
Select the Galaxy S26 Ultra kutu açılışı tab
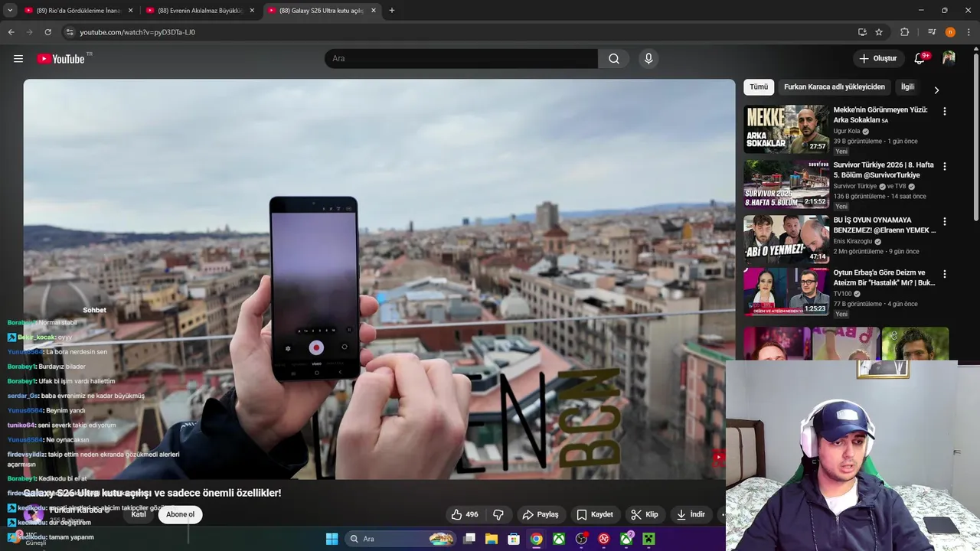(322, 11)
